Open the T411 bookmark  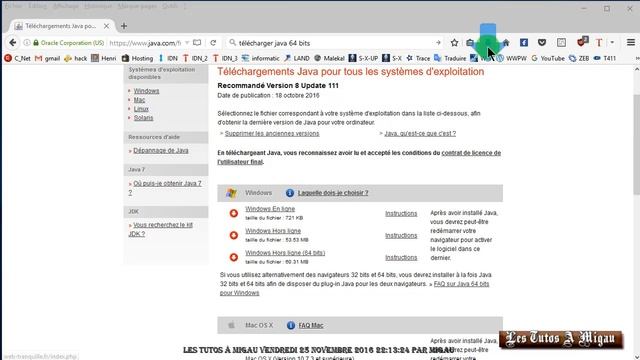605,58
